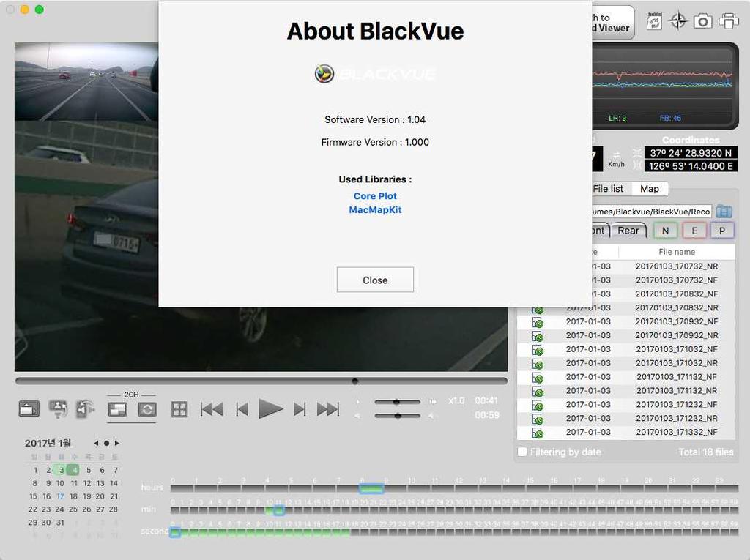Select file 20170103_170732_NF
This screenshot has width=750, height=560.
(677, 280)
